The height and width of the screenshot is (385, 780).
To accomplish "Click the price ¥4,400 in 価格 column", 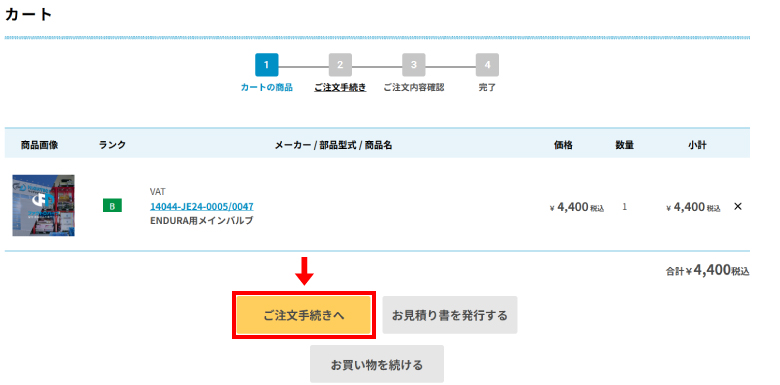I will point(577,207).
